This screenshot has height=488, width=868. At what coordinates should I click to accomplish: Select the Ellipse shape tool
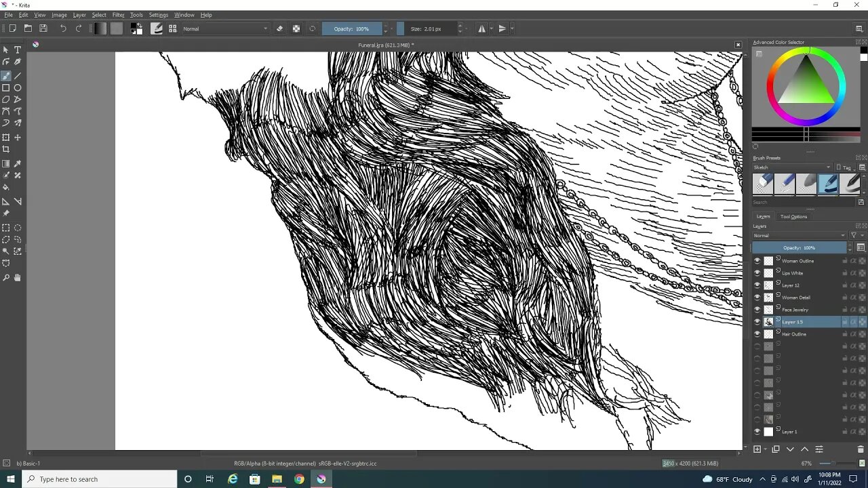point(18,87)
